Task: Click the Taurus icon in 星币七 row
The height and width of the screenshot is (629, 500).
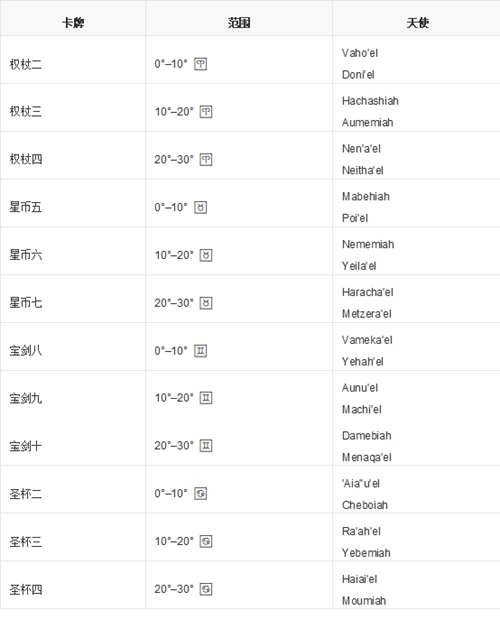Action: point(206,303)
